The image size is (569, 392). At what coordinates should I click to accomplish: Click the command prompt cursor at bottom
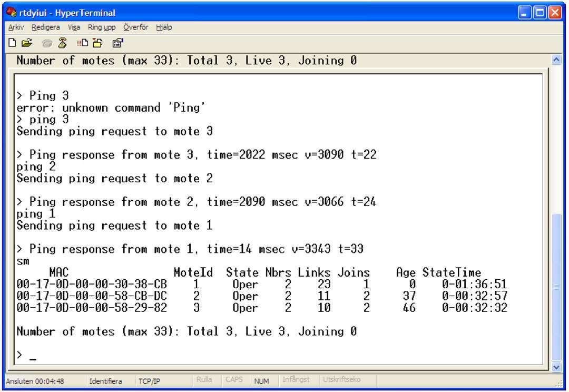tap(33, 359)
